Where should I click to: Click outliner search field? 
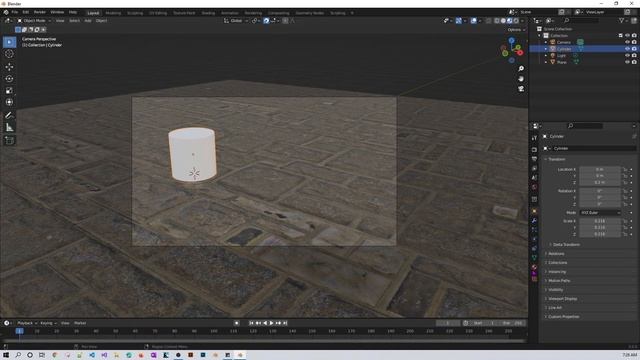[581, 20]
